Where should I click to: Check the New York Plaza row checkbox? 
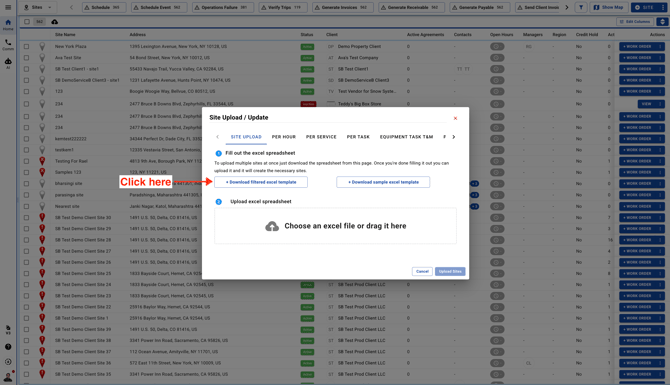(x=26, y=47)
